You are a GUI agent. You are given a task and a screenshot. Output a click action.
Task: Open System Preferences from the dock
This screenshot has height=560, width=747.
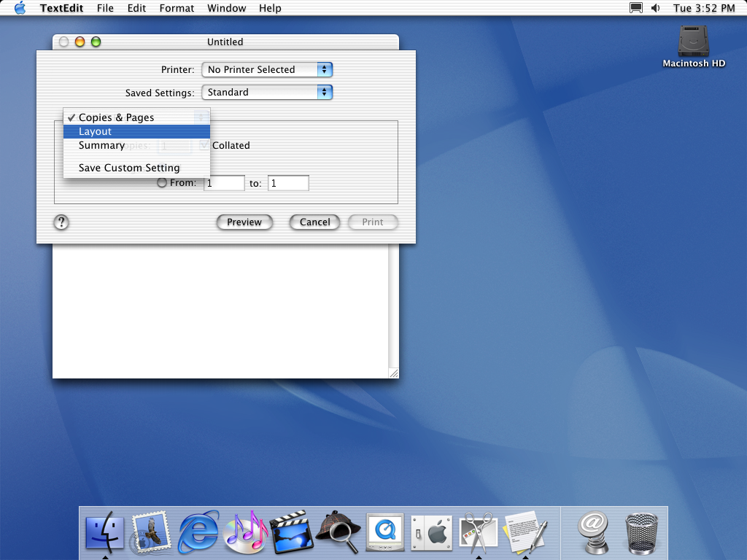432,533
